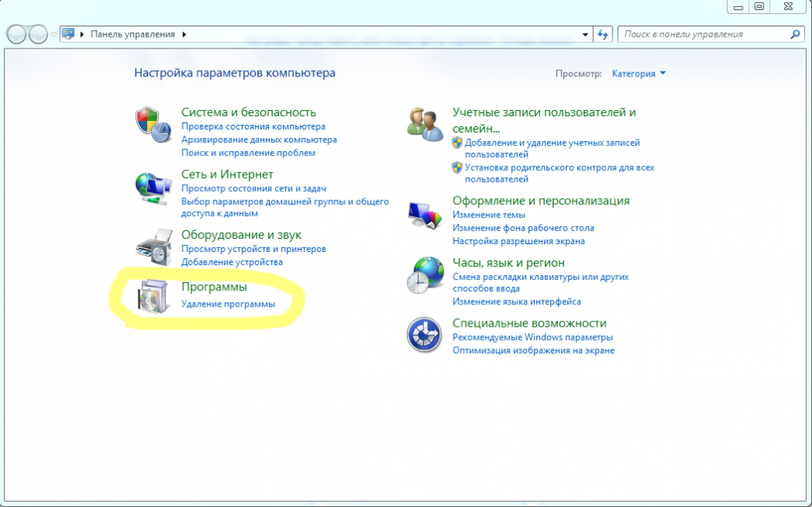
Task: Open 'Изменение языка интерфейса' link
Action: point(517,302)
